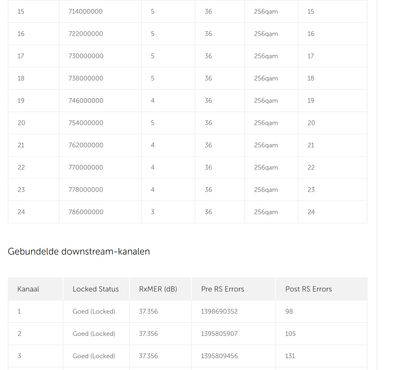This screenshot has width=400, height=370.
Task: Select 256qam in the 762000000 row
Action: click(266, 145)
